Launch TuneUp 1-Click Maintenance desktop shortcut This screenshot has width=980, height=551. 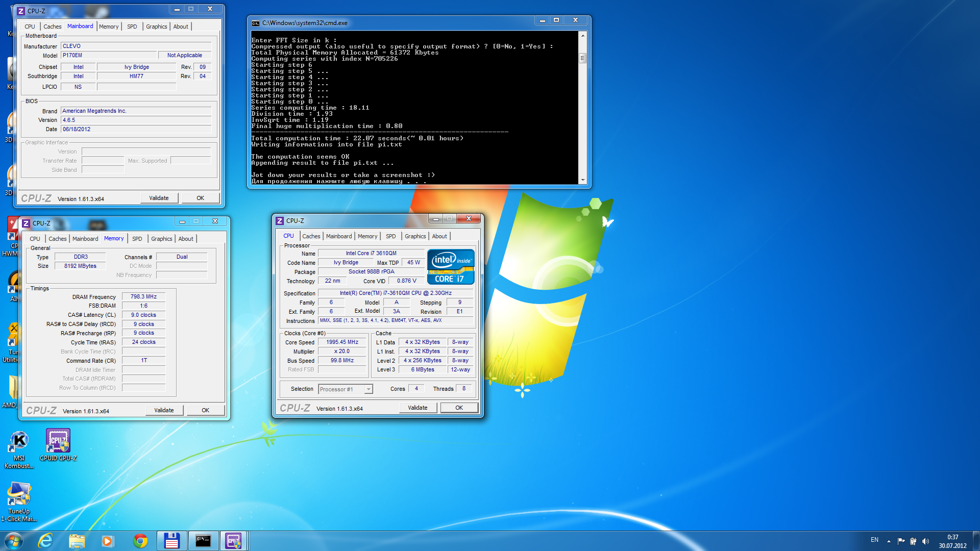tap(19, 502)
